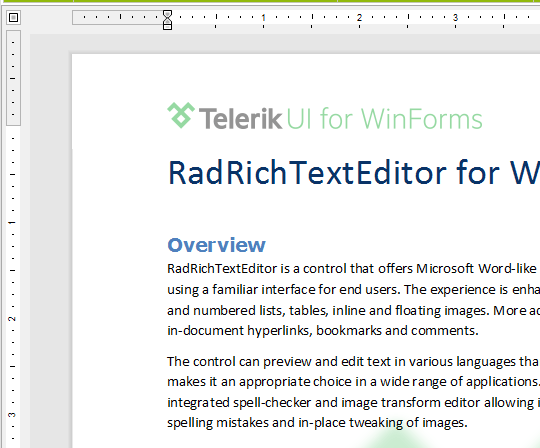The width and height of the screenshot is (540, 448).
Task: Click the Telerik UI for WinForms image
Action: click(325, 117)
